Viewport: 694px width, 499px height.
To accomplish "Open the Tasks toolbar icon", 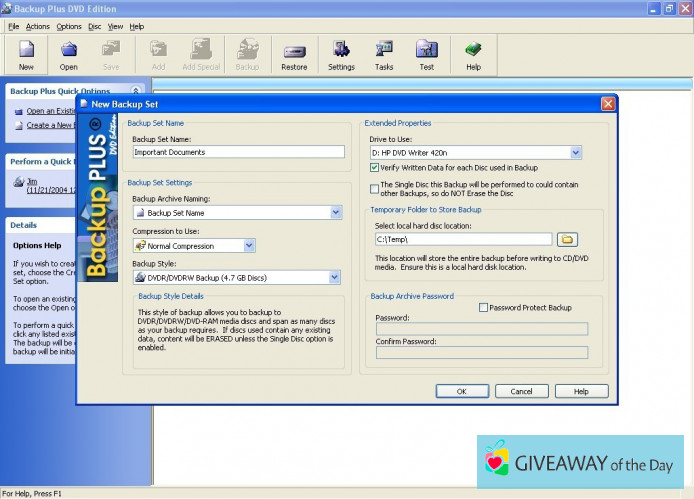I will point(384,54).
